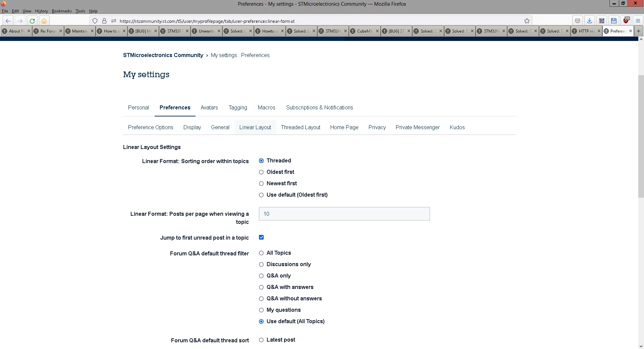Open the Kudos sub-tab
Viewport: 644px width, 349px height.
[x=457, y=127]
